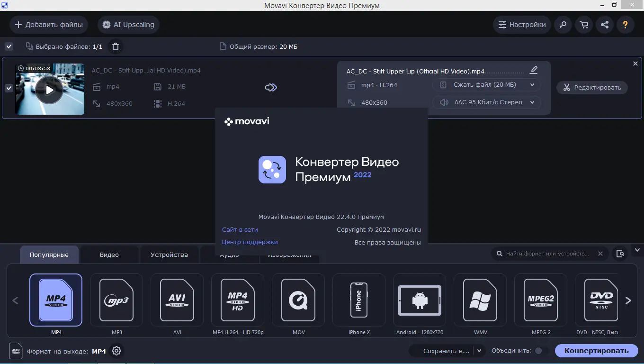Open the activation key icon
The height and width of the screenshot is (364, 644).
pos(563,25)
